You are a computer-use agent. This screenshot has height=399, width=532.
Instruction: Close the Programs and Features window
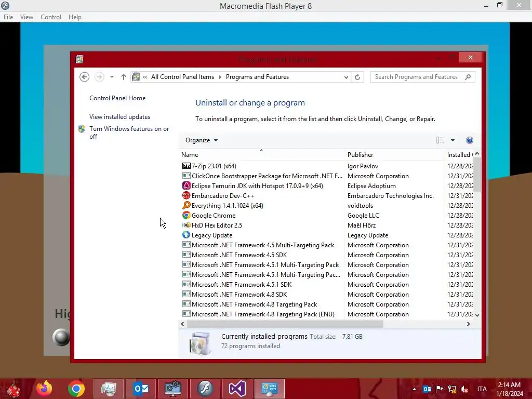[470, 57]
